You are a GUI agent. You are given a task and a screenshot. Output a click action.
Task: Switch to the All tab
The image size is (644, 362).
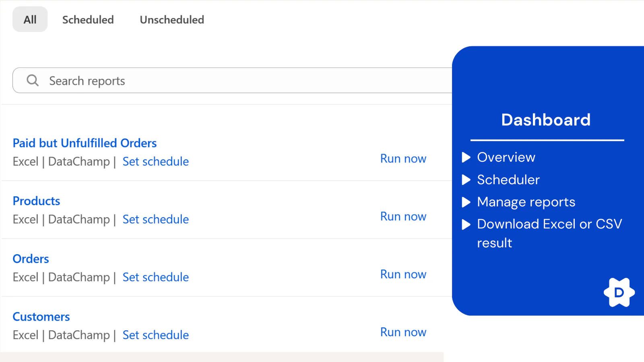pos(30,19)
